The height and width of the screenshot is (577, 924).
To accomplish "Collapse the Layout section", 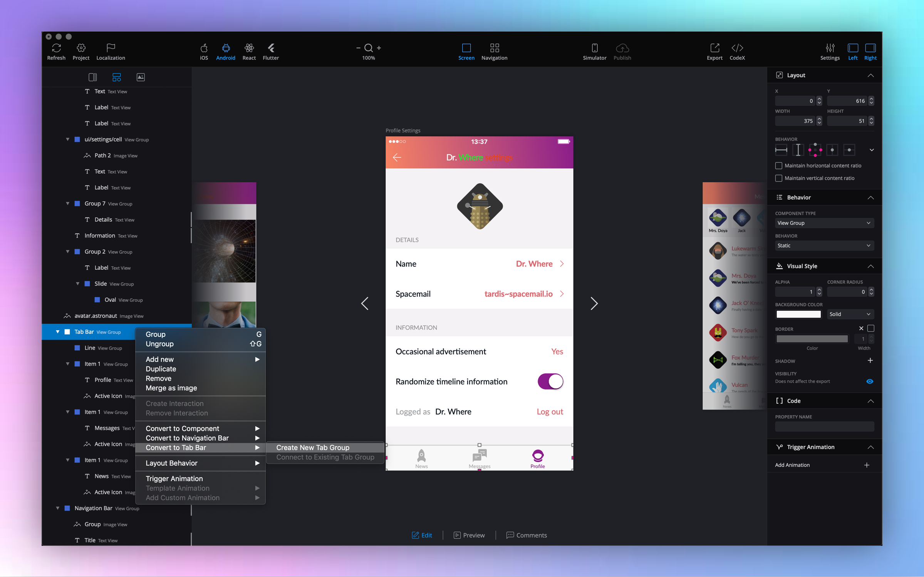I will (x=870, y=75).
